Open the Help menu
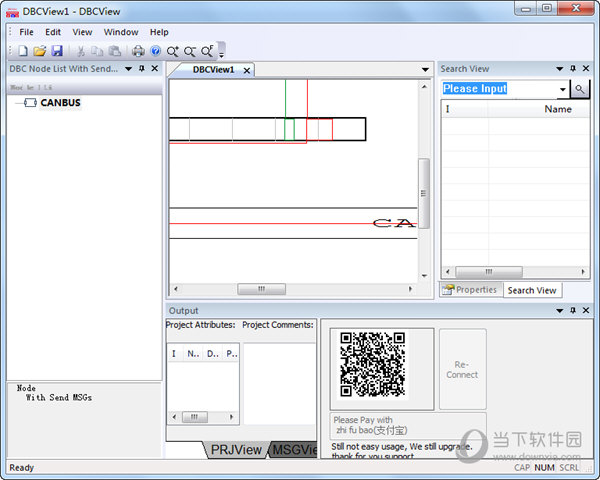 point(159,32)
